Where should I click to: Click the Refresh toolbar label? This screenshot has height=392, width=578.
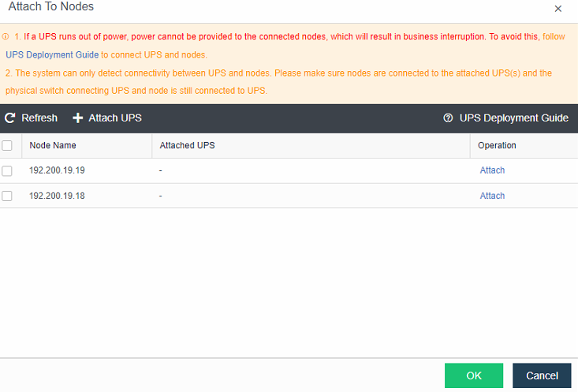point(39,118)
